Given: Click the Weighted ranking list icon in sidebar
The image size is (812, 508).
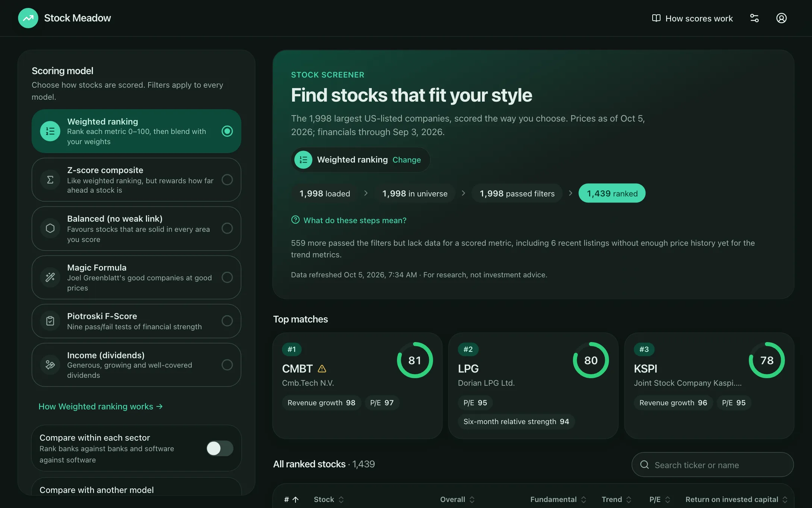Looking at the screenshot, I should click(50, 131).
